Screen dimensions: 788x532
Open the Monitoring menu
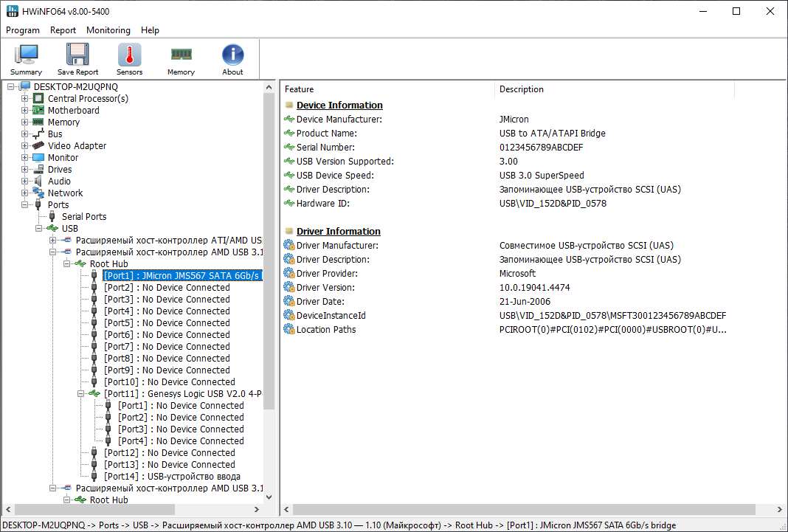coord(108,30)
